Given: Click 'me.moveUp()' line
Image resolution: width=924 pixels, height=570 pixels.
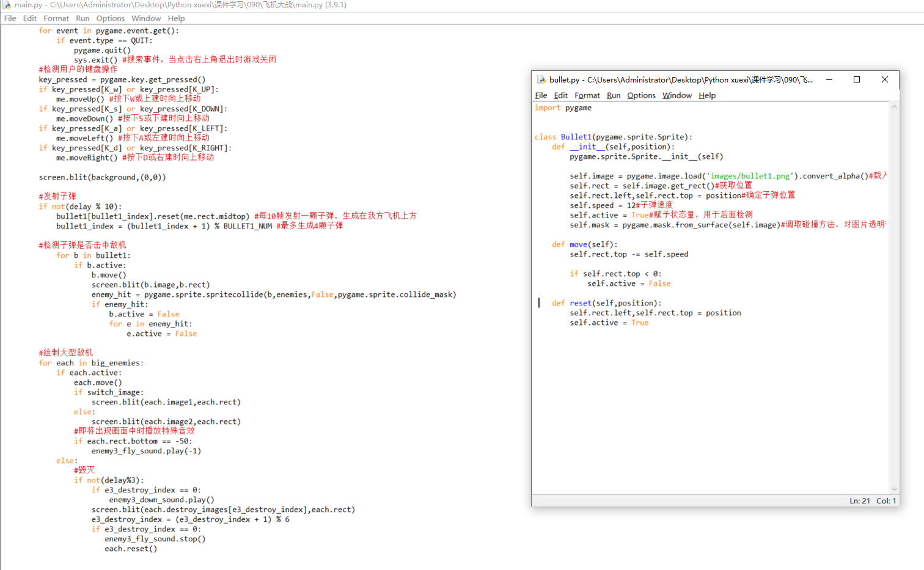Looking at the screenshot, I should (x=80, y=99).
